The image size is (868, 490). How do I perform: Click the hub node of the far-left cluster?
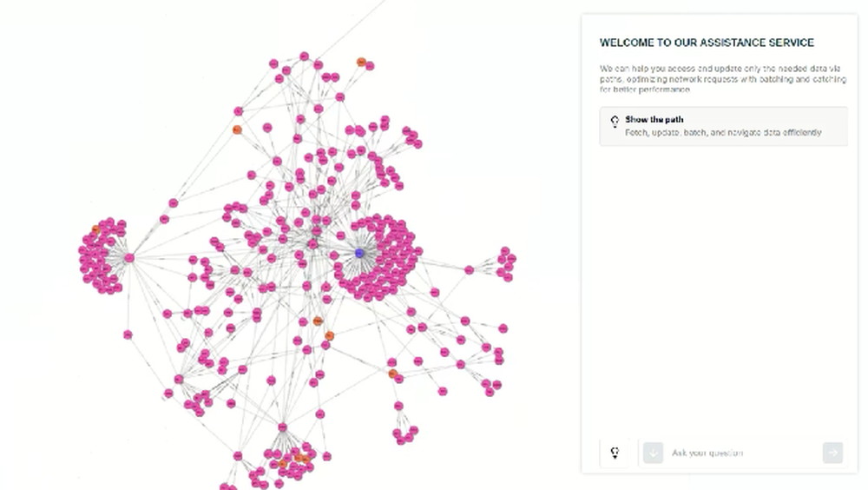(129, 258)
